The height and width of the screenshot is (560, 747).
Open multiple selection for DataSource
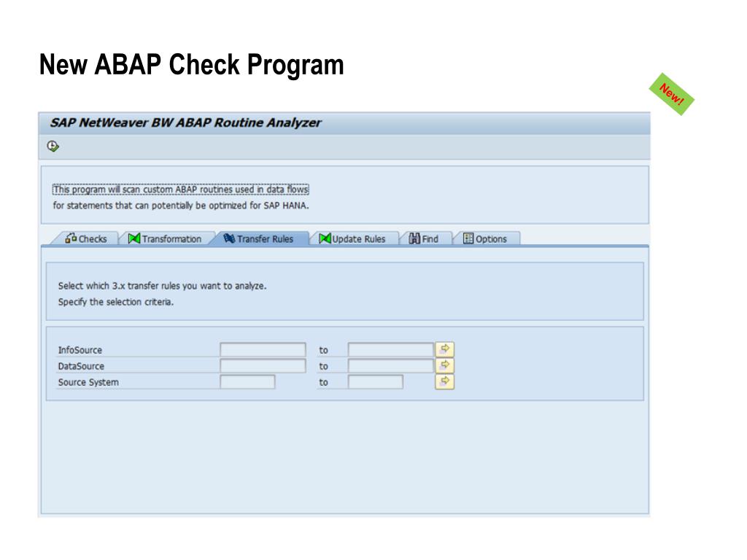point(444,366)
